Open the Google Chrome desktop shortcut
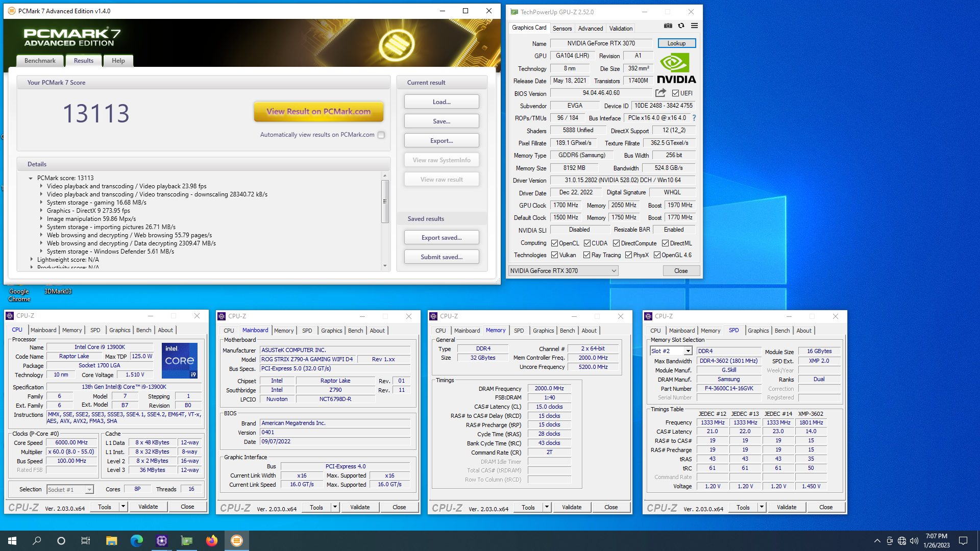The height and width of the screenshot is (551, 980). [x=19, y=295]
